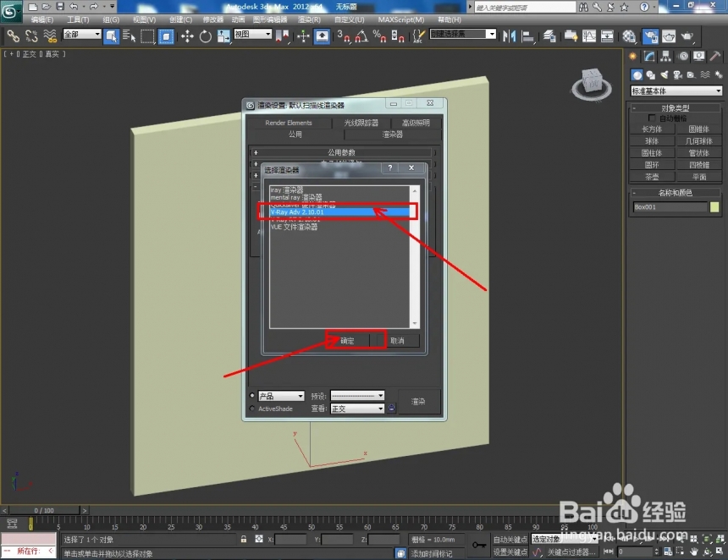Activate Select and Rotate tool
The width and height of the screenshot is (728, 560).
pos(205,36)
